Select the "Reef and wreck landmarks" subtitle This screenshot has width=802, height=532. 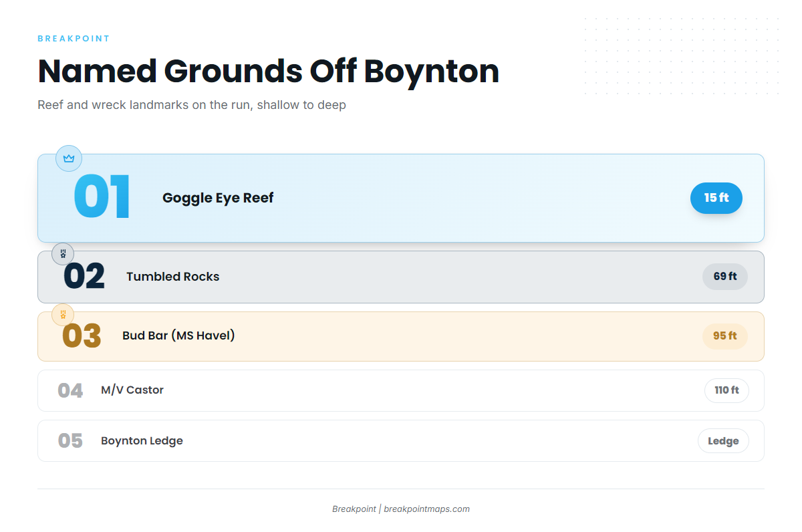pyautogui.click(x=192, y=105)
